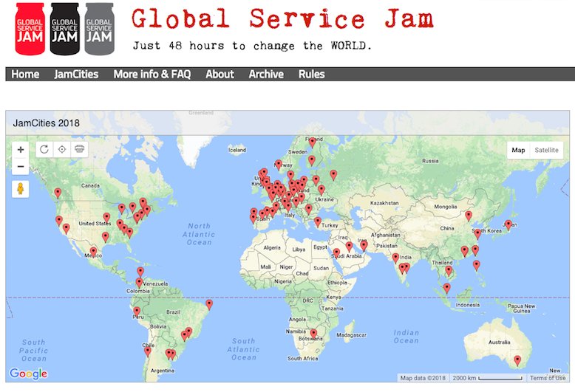The width and height of the screenshot is (575, 392).
Task: Click the map pin in Peru
Action: [137, 312]
